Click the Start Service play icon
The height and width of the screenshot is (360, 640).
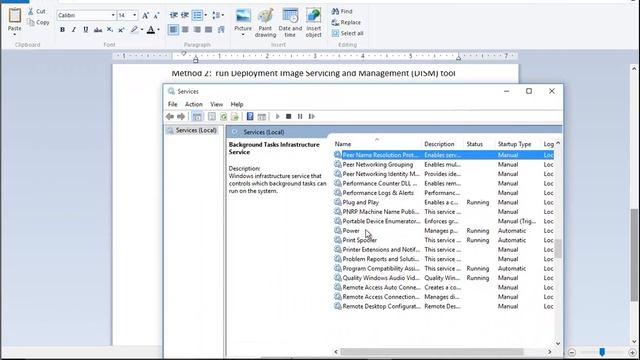(278, 117)
